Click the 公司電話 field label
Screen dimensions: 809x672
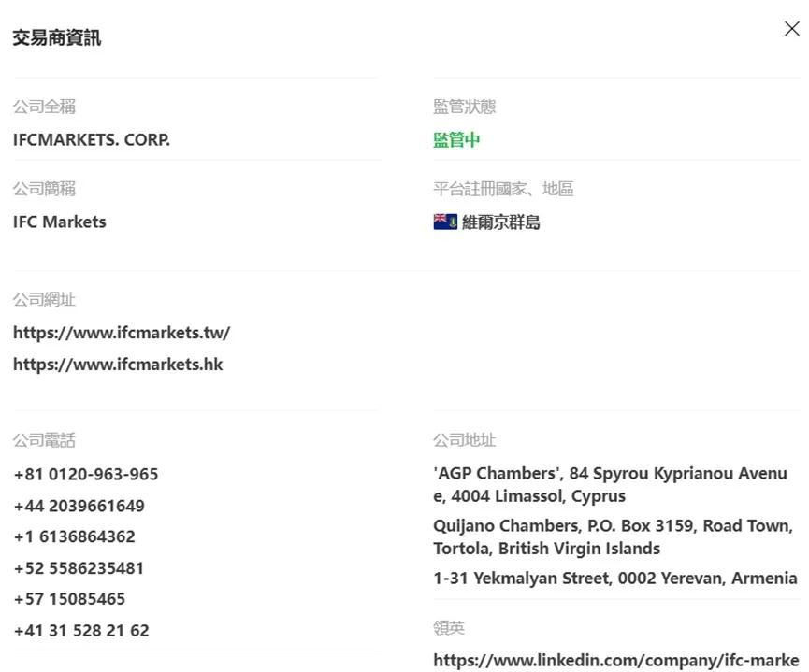coord(44,440)
